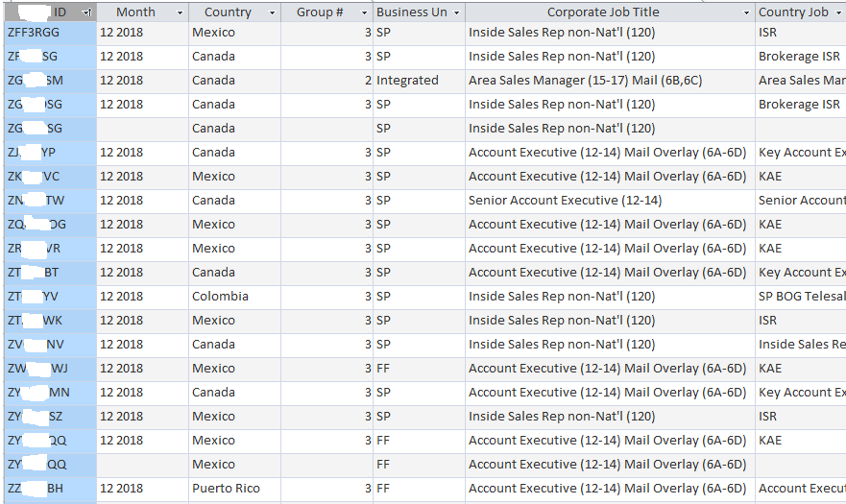Click the Puerto Rico country cell
Screen dimensions: 846x504
point(234,489)
